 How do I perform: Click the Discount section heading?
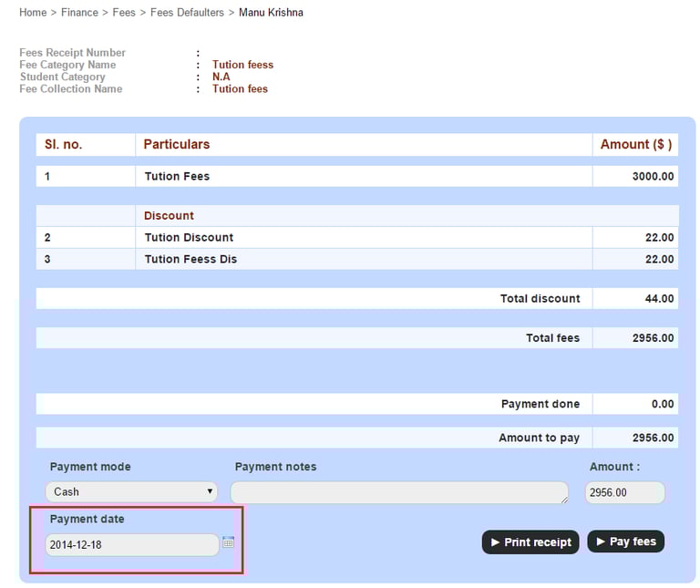(x=169, y=216)
